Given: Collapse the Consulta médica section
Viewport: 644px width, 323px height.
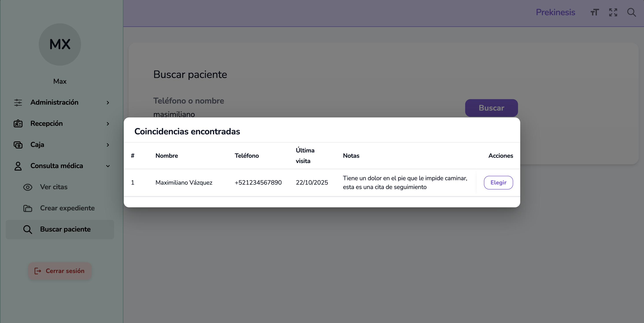Looking at the screenshot, I should pos(108,166).
